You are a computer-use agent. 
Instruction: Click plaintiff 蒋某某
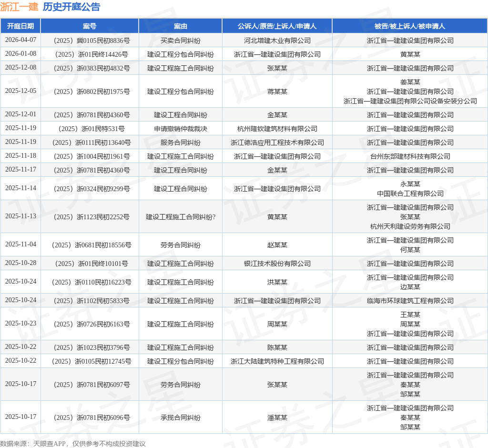(x=277, y=92)
